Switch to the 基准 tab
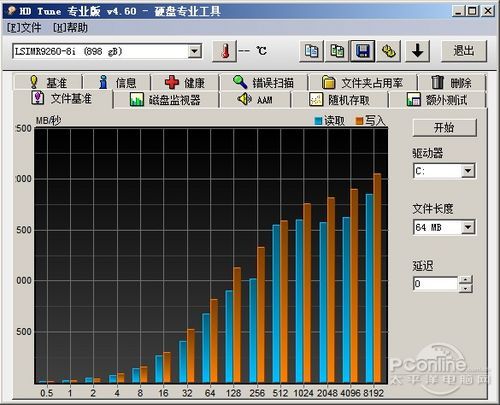500x405 pixels. 48,82
